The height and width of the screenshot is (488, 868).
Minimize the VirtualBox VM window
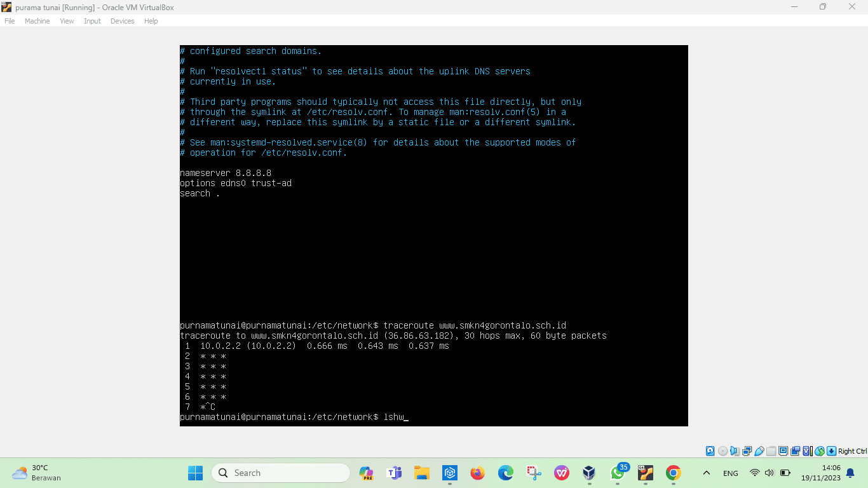794,7
